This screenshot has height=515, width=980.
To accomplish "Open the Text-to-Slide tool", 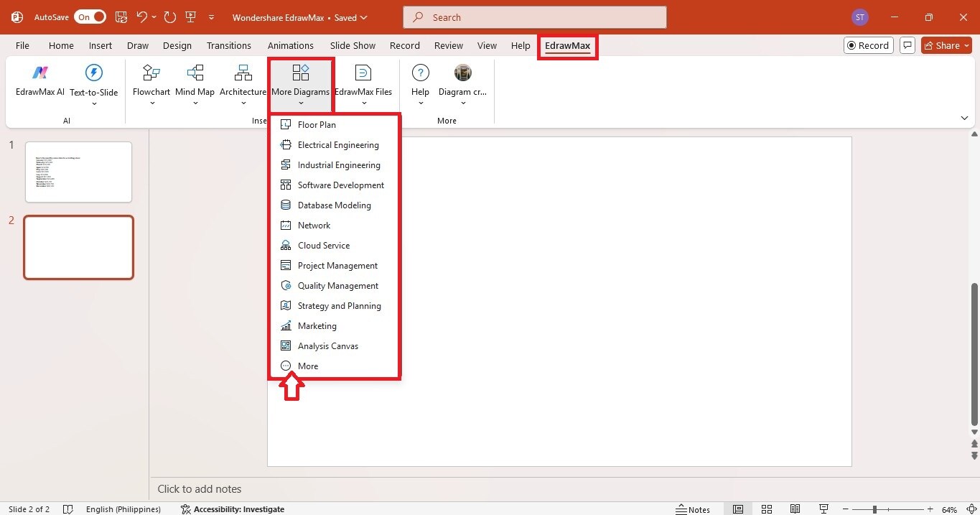I will coord(94,85).
